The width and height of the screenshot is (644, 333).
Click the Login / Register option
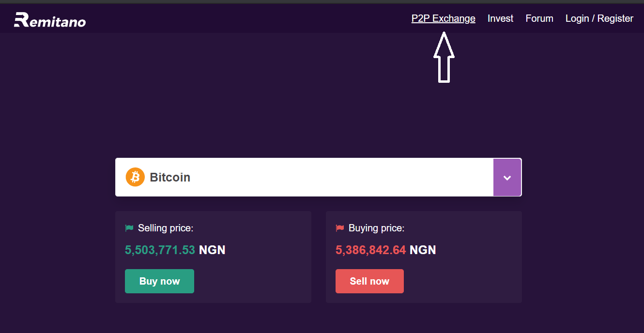pos(599,18)
